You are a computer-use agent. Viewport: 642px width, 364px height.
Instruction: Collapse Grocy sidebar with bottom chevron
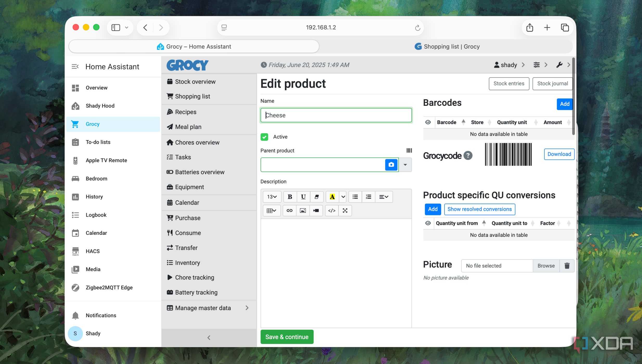[x=209, y=337]
